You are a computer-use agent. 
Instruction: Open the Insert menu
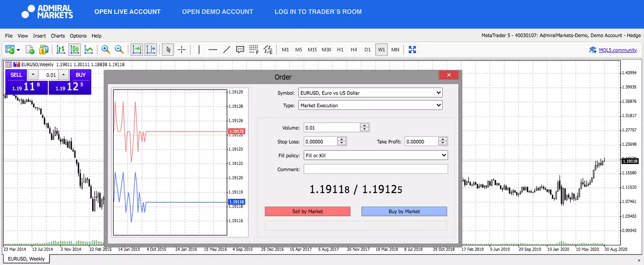(39, 36)
